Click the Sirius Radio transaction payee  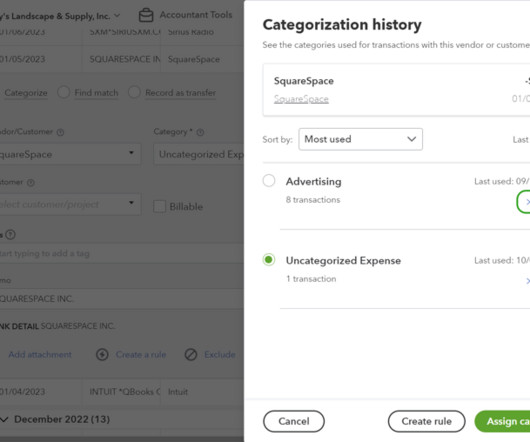click(x=191, y=32)
